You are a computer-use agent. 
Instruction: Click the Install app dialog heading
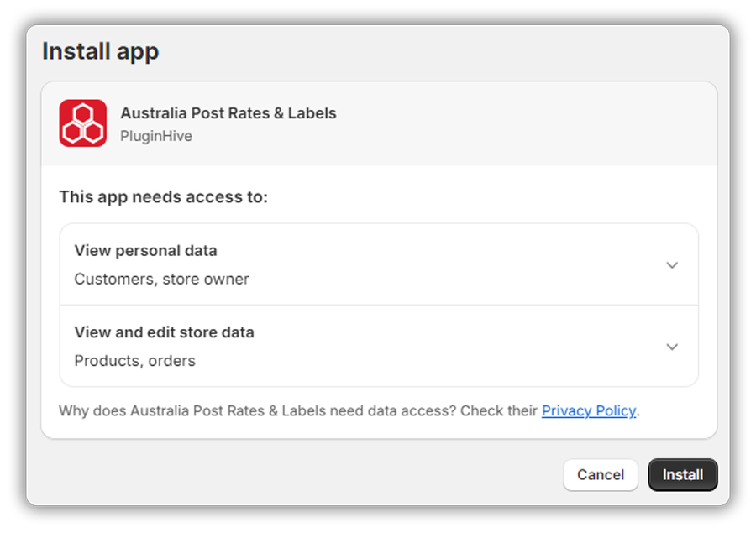tap(100, 51)
